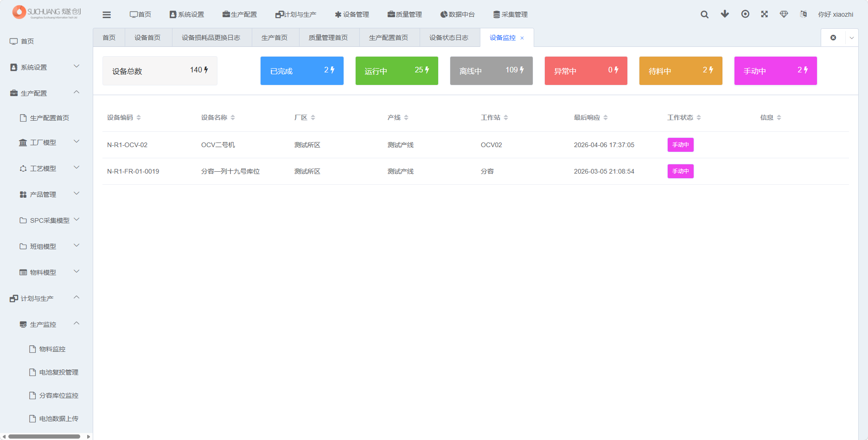Open 首页 in the top menu
The image size is (868, 440).
click(x=140, y=14)
